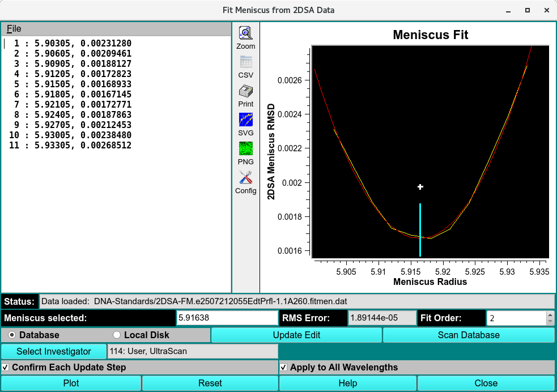Viewport: 557px width, 392px height.
Task: Reset the meniscus fit
Action: (210, 383)
